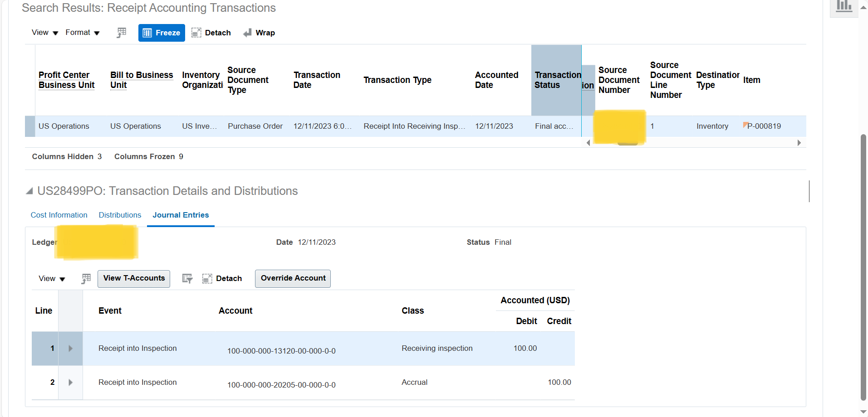
Task: Click the View T-Accounts button
Action: click(x=133, y=278)
